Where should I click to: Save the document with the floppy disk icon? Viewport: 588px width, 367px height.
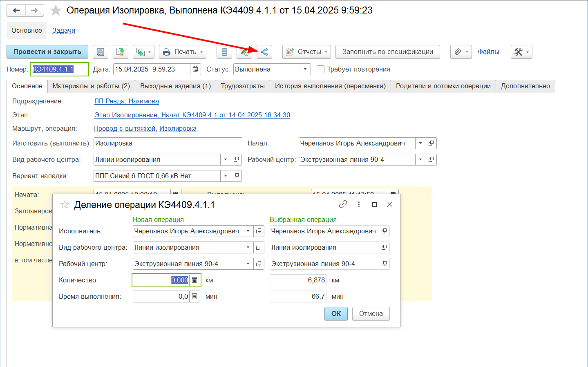tap(101, 52)
